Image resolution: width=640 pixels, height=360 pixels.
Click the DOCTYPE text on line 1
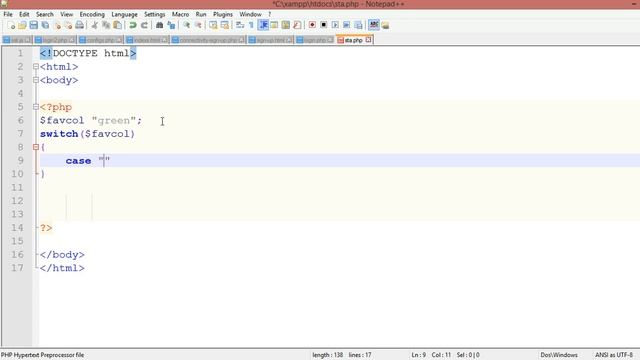pyautogui.click(x=75, y=53)
